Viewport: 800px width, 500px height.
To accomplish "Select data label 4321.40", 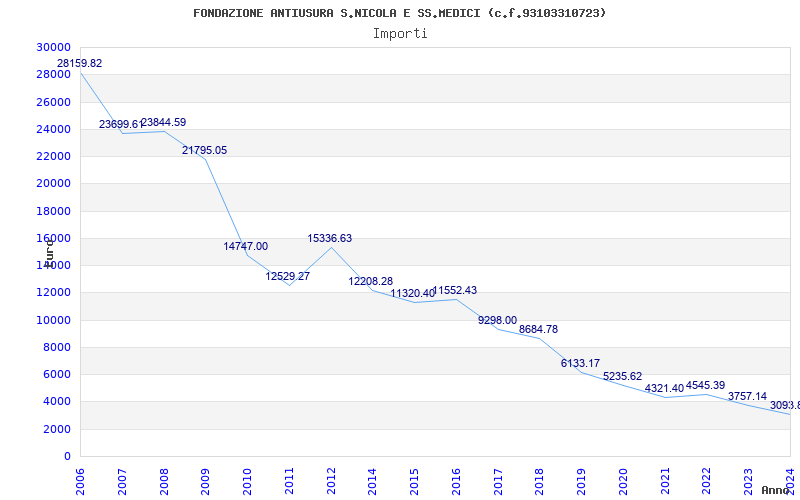I will pos(664,388).
